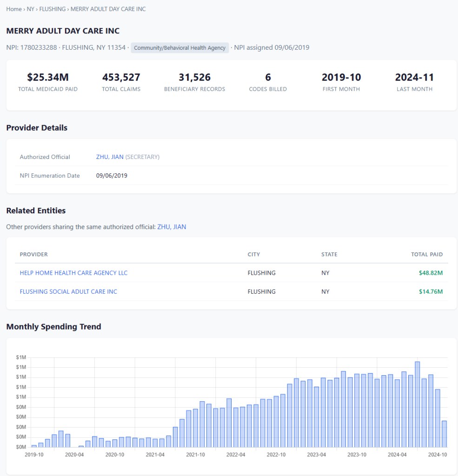This screenshot has height=476, width=458.
Task: Click the 453,527 total claims value
Action: 121,77
